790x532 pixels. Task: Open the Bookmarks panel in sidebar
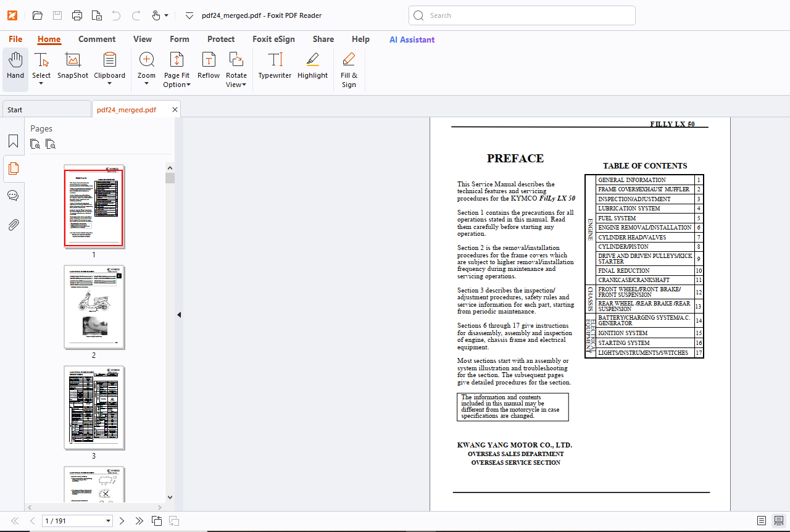[13, 141]
